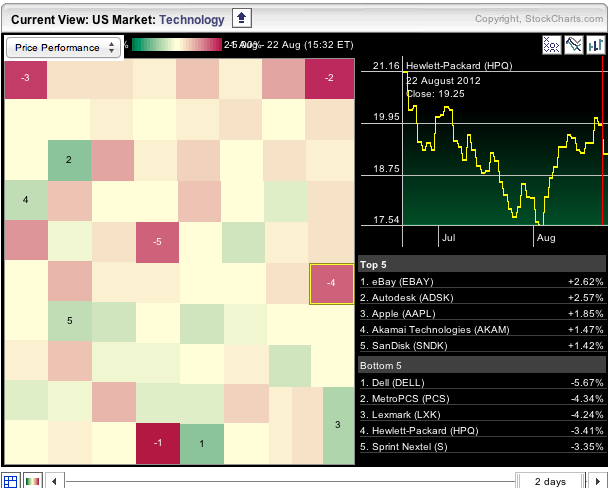Image resolution: width=613 pixels, height=488 pixels.
Task: Select the green square labeled 2
Action: [69, 160]
